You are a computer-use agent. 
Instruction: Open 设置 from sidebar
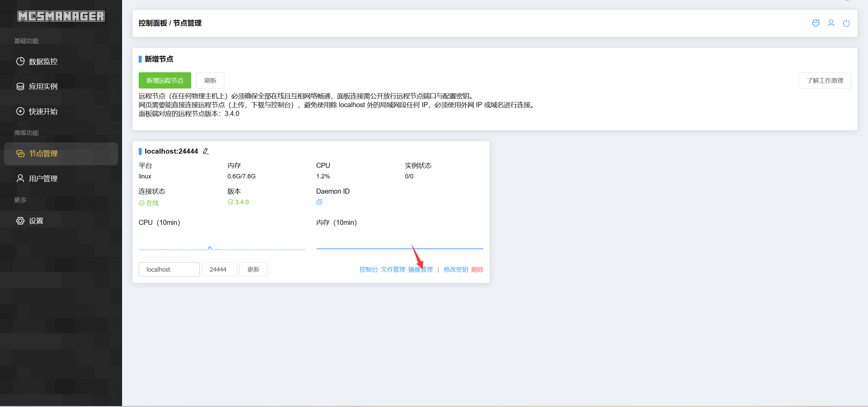pos(36,221)
